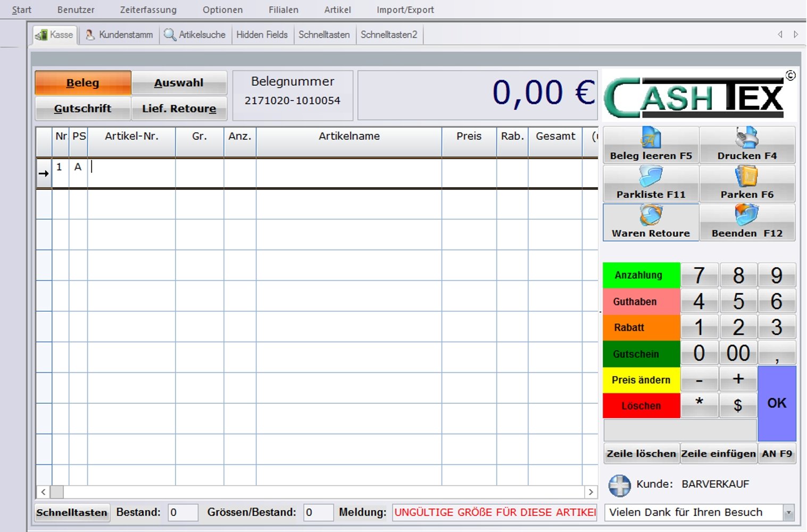
Task: Click the red Löschen button
Action: (641, 405)
